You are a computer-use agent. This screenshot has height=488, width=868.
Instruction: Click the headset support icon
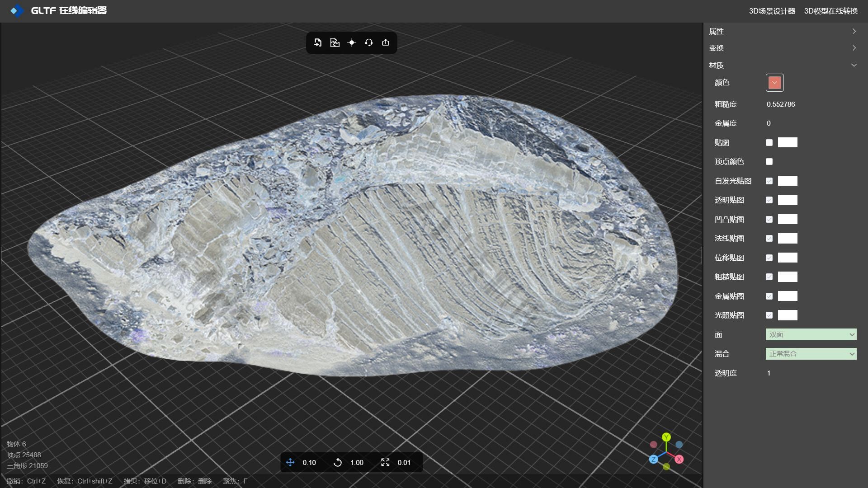(x=368, y=42)
